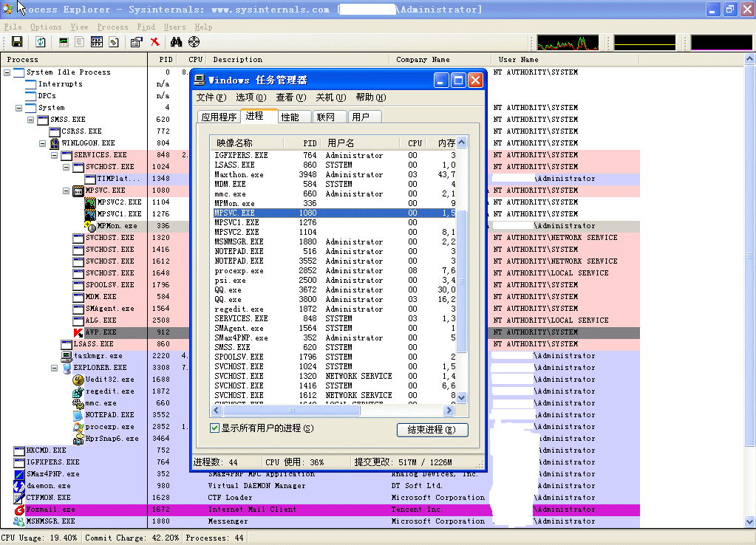
Task: Open the File menu in Process Explorer
Action: coord(13,27)
